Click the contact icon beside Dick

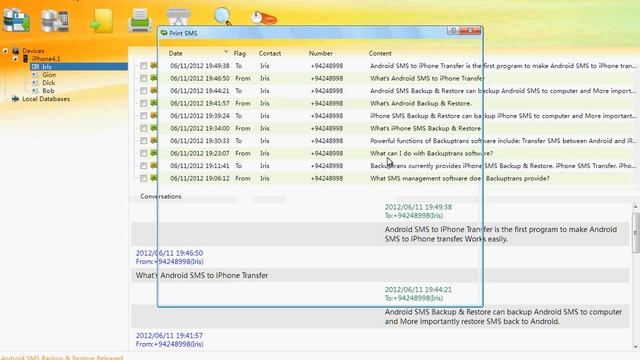click(35, 83)
